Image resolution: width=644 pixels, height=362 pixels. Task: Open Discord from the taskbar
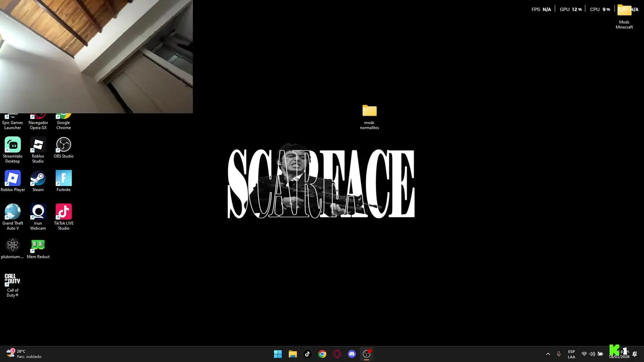coord(352,354)
